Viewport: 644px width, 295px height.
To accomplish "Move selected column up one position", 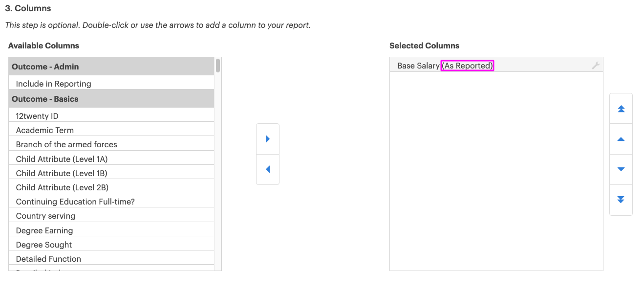I will pos(621,139).
